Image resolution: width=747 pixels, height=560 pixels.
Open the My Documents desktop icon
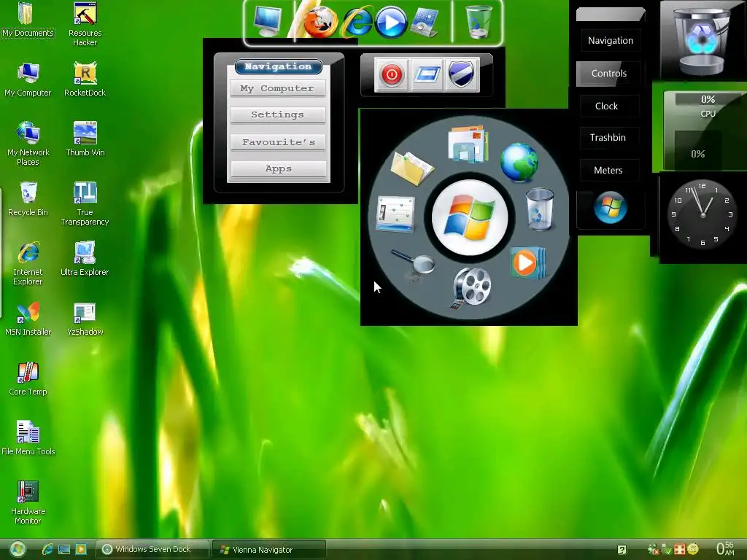[x=28, y=20]
